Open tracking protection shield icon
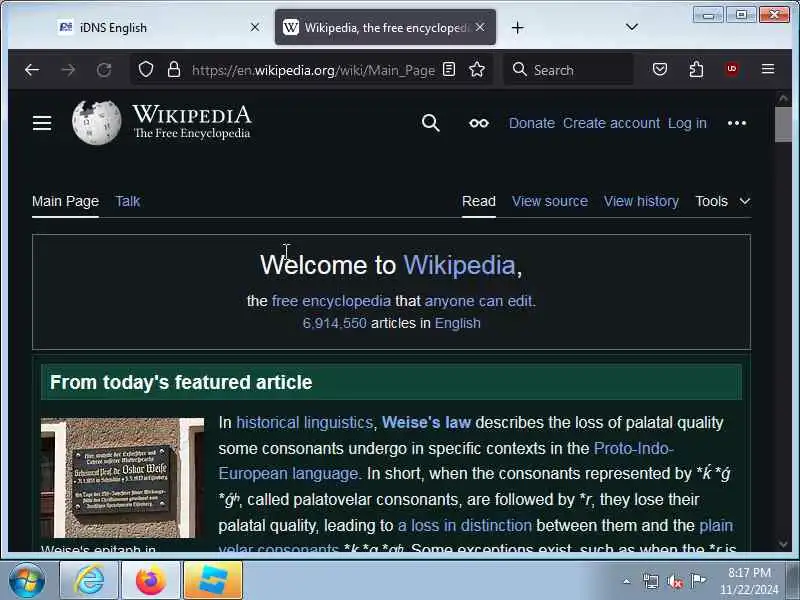Viewport: 800px width, 600px height. 146,69
